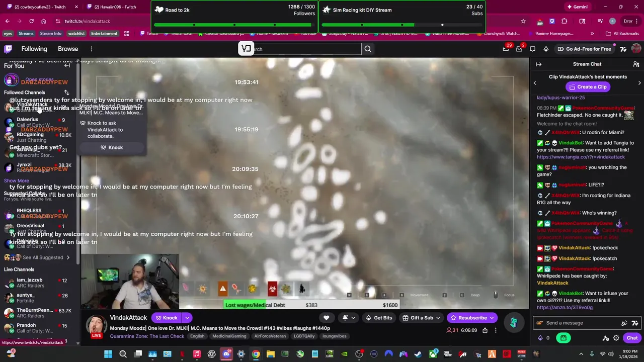Open chat settings gear icon

point(616,338)
